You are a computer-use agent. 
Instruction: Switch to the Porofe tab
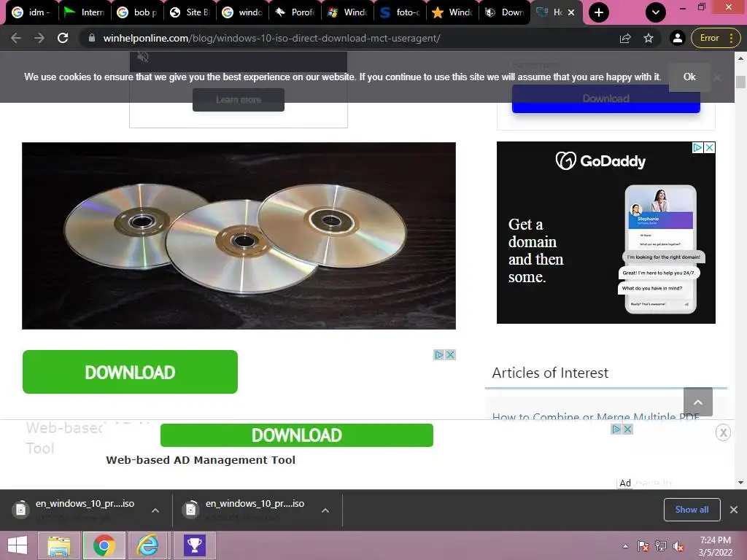click(295, 12)
